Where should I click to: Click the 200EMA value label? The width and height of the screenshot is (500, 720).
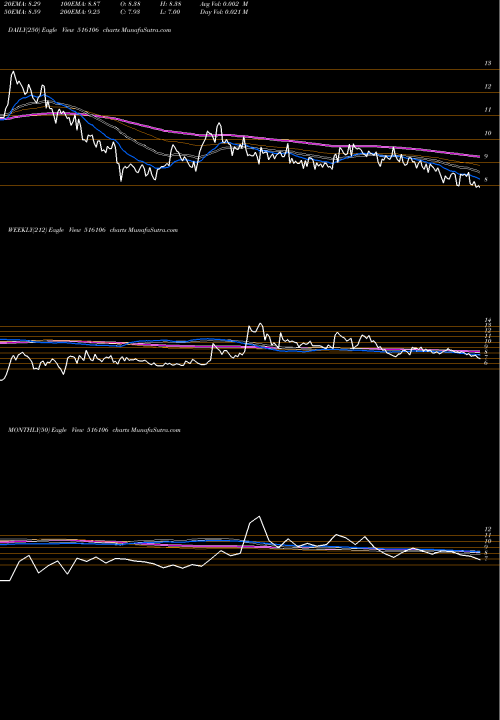tap(79, 12)
